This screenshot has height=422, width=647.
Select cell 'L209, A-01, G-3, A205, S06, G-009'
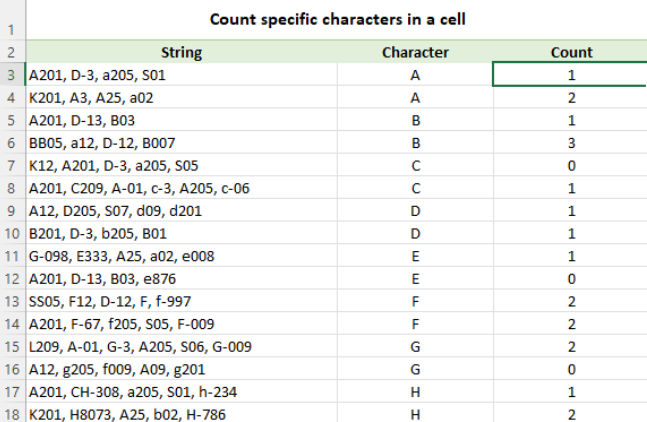point(182,347)
